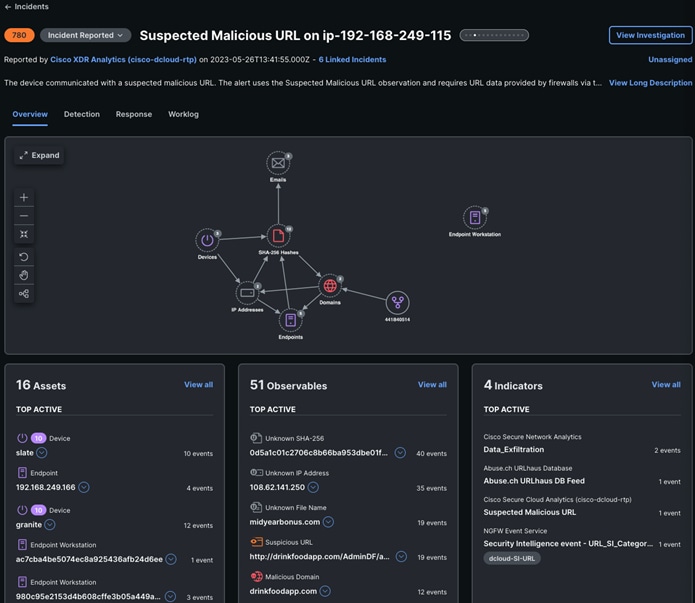
Task: Click the View Investigation button
Action: [x=650, y=35]
